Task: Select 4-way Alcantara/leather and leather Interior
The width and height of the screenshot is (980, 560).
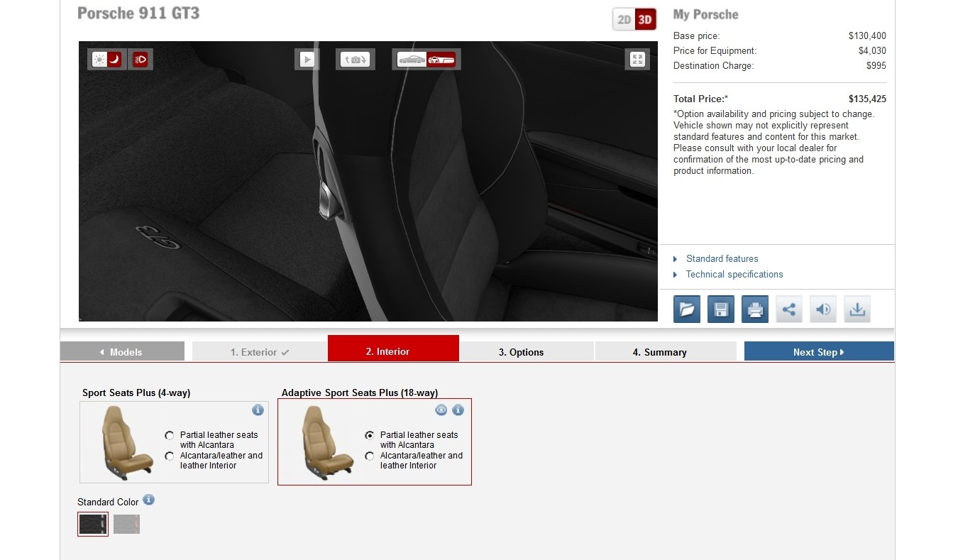Action: coord(169,456)
